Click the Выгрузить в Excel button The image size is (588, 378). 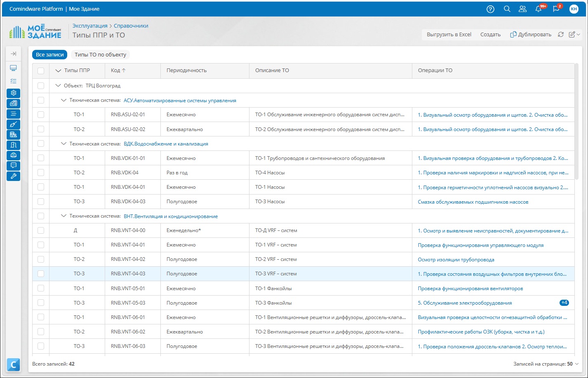click(x=449, y=35)
